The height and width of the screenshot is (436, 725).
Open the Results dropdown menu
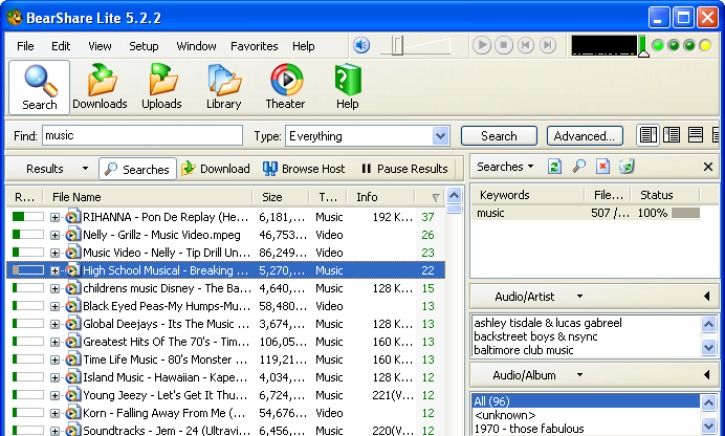click(85, 169)
